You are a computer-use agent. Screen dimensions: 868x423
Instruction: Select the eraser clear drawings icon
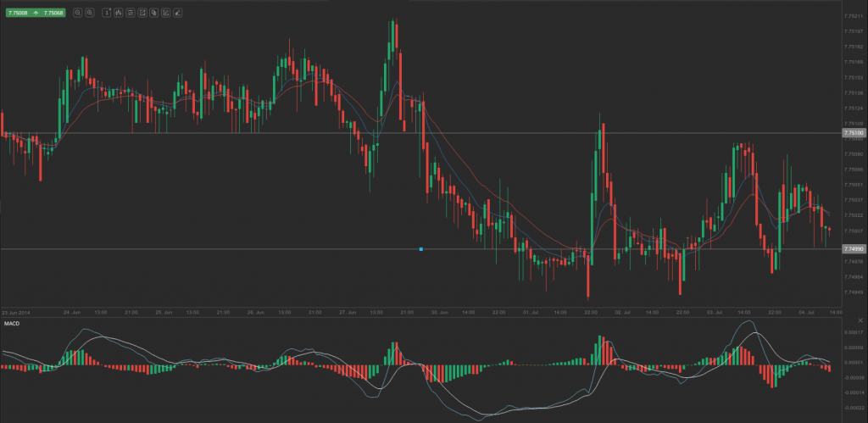click(177, 13)
